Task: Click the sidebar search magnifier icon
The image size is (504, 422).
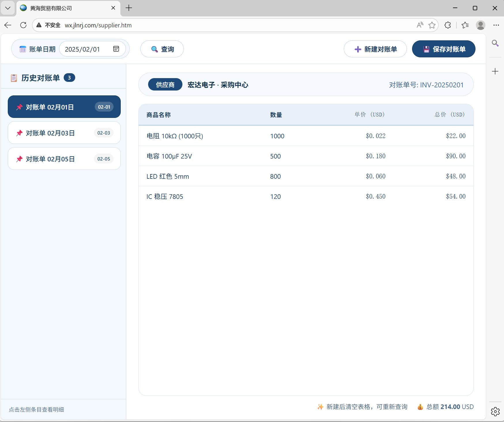Action: [x=495, y=43]
